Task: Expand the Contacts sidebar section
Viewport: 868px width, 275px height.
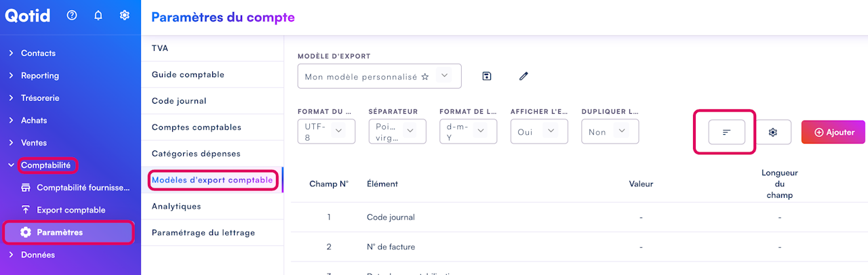Action: 38,53
